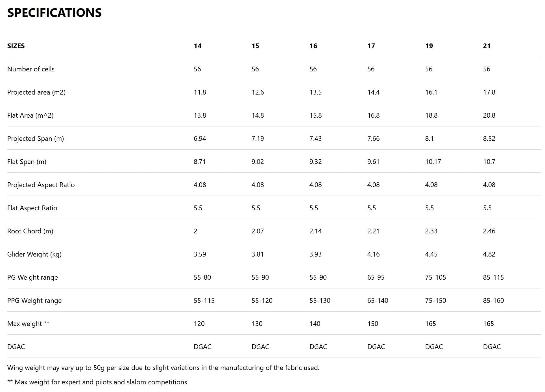Viewport: 545px width, 392px height.
Task: Click the Glider Weight value 3.59
Action: [200, 254]
